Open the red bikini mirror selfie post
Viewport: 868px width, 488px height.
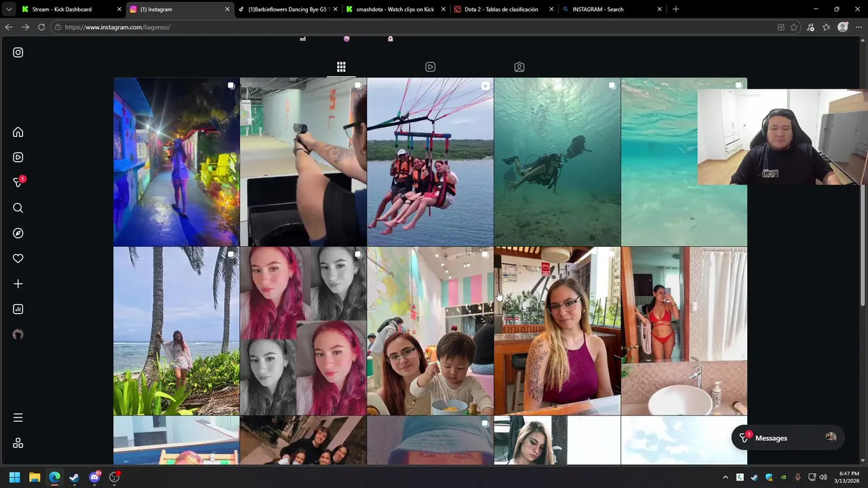pos(684,331)
